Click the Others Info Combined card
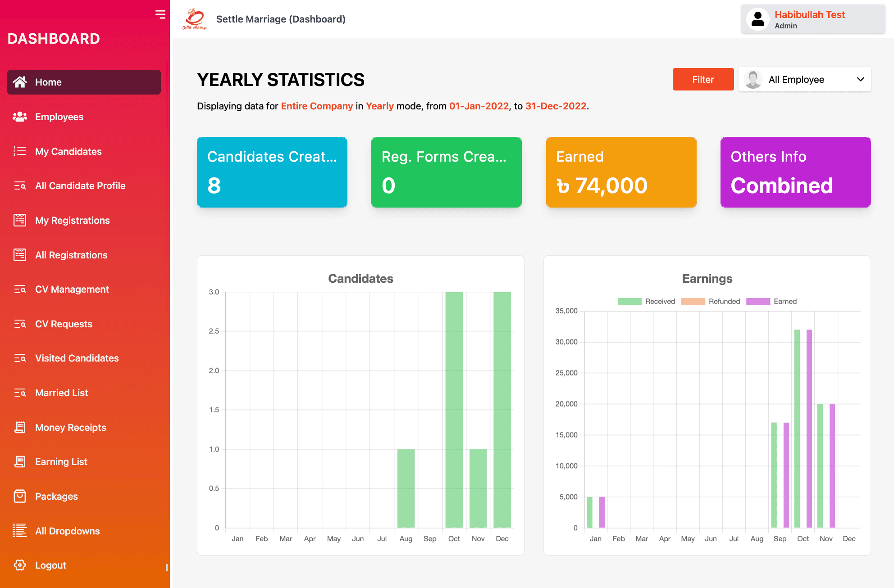The height and width of the screenshot is (588, 894). click(x=795, y=172)
